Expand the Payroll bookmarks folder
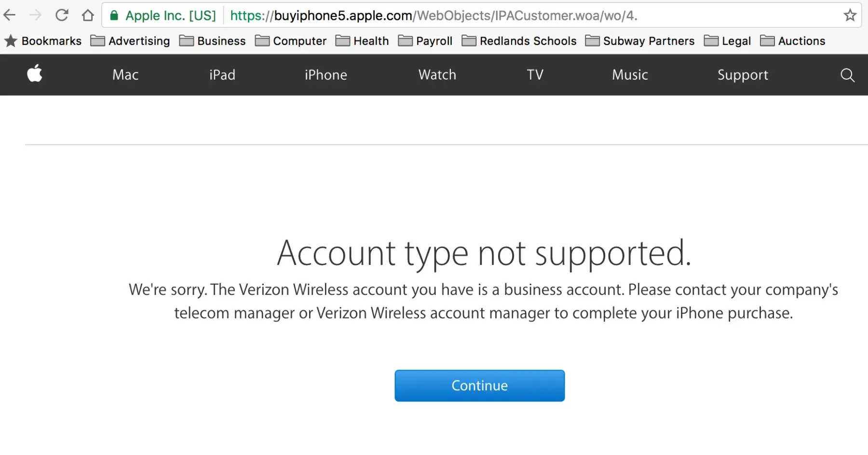This screenshot has width=868, height=455. click(425, 41)
